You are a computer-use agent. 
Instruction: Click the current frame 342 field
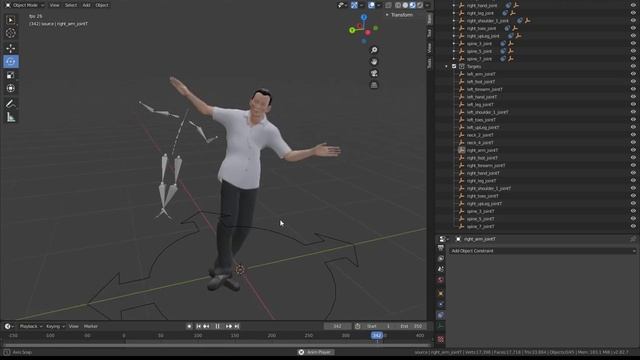coord(338,326)
